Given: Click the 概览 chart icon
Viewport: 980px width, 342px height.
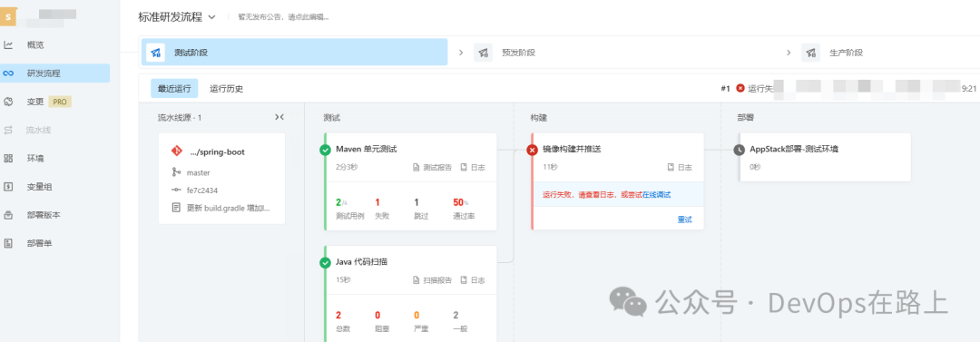Looking at the screenshot, I should [x=9, y=45].
